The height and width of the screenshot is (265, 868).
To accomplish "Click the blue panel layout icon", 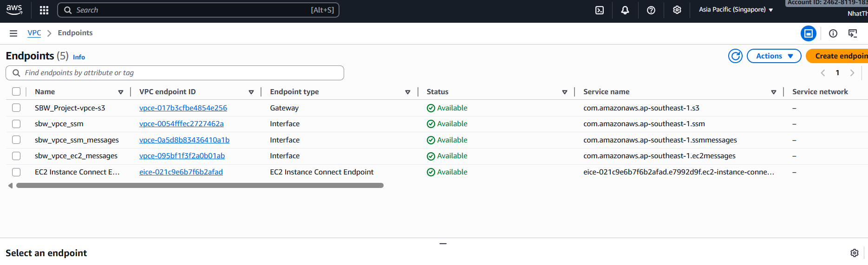I will (x=809, y=33).
